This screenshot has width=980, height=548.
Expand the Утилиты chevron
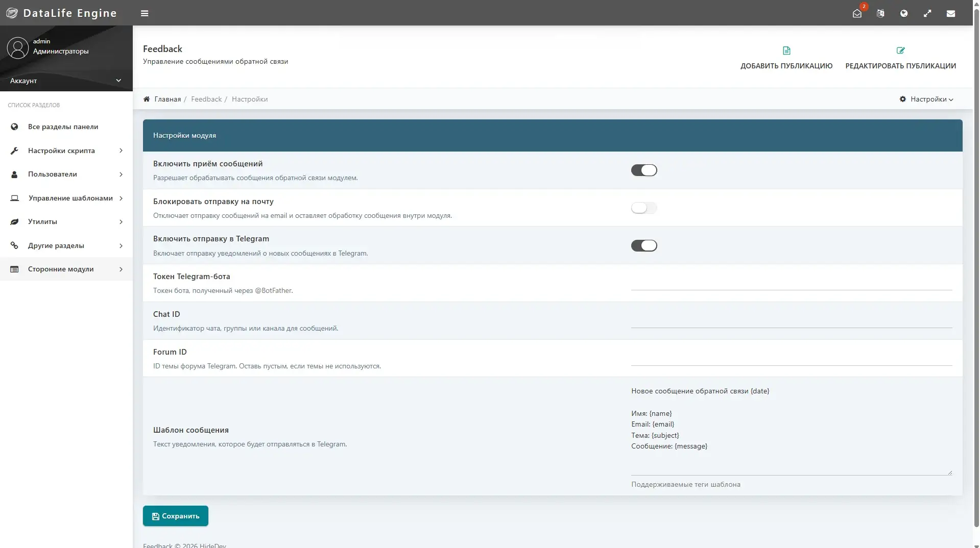pyautogui.click(x=121, y=222)
